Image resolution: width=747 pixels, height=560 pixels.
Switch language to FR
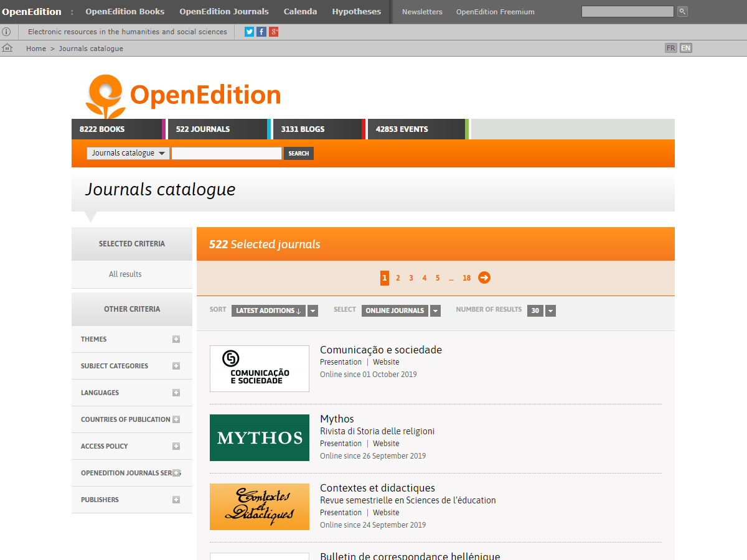click(670, 48)
